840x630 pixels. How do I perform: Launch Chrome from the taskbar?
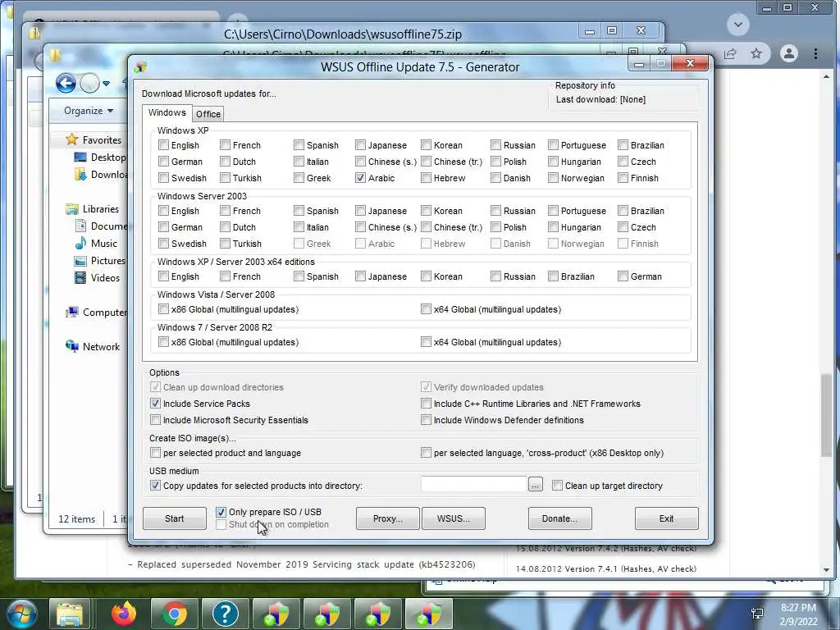pos(174,614)
